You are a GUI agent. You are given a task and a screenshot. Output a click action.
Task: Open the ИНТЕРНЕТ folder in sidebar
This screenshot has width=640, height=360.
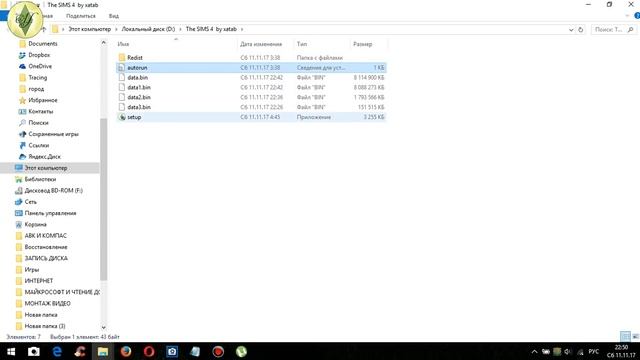pyautogui.click(x=39, y=281)
